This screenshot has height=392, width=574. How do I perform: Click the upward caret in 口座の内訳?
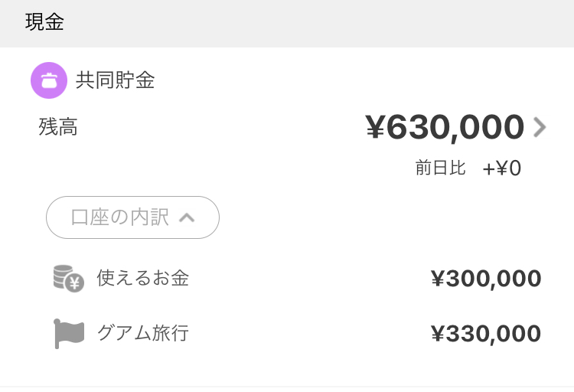pyautogui.click(x=187, y=218)
